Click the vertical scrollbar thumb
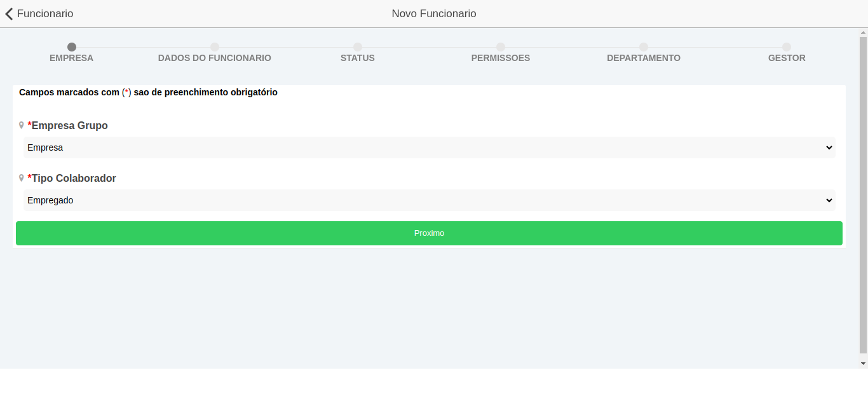 [863, 191]
